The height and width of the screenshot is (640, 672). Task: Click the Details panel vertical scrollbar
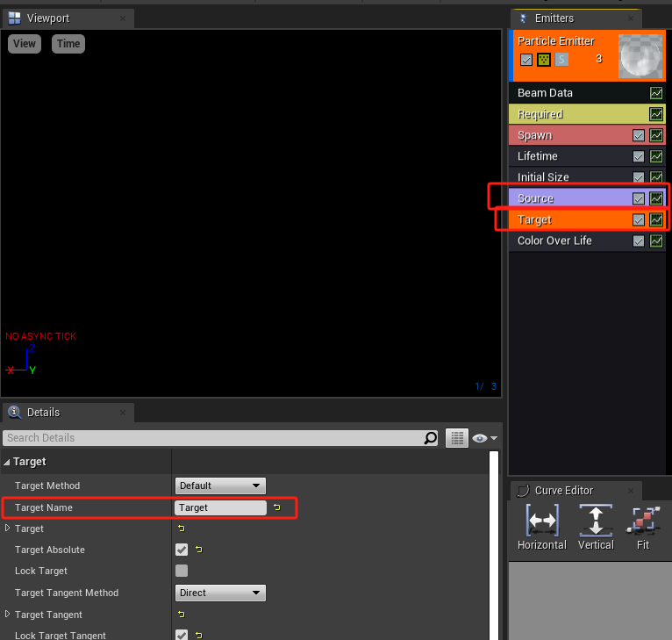tap(494, 545)
